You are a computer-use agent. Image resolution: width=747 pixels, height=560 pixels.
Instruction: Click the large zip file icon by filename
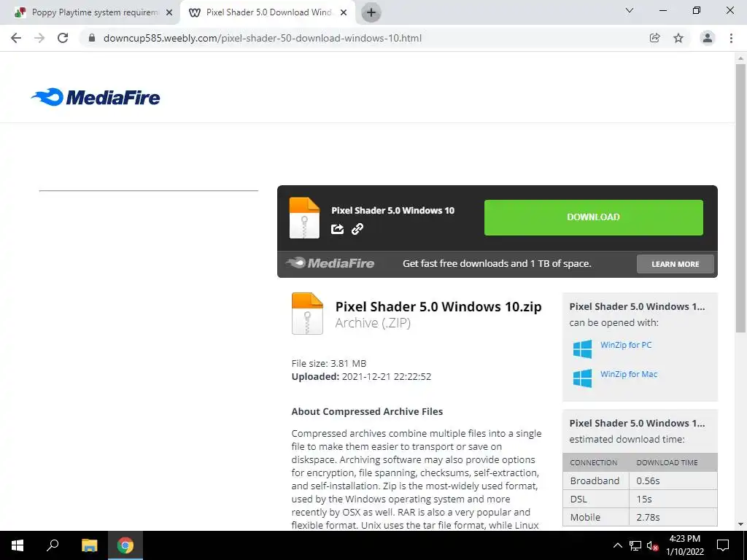pos(307,314)
